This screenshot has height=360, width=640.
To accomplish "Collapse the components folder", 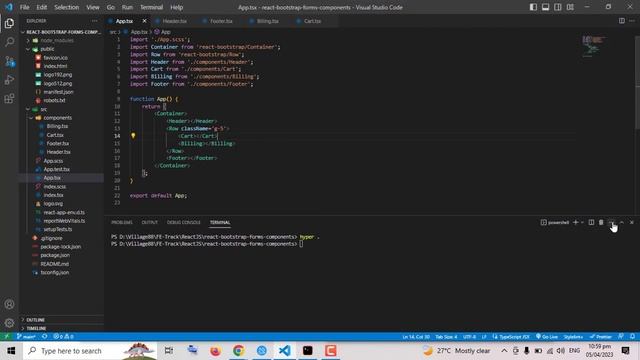I will click(x=61, y=118).
